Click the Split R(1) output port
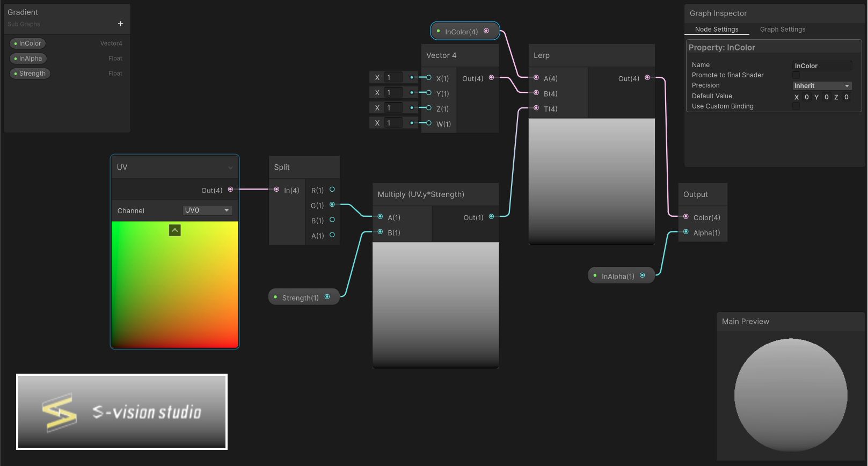The image size is (868, 466). tap(332, 190)
